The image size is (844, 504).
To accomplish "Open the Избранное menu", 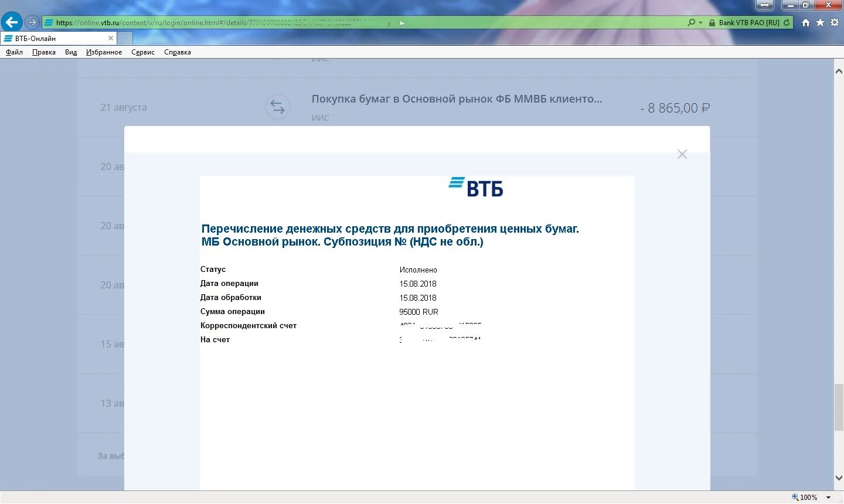I will (104, 52).
